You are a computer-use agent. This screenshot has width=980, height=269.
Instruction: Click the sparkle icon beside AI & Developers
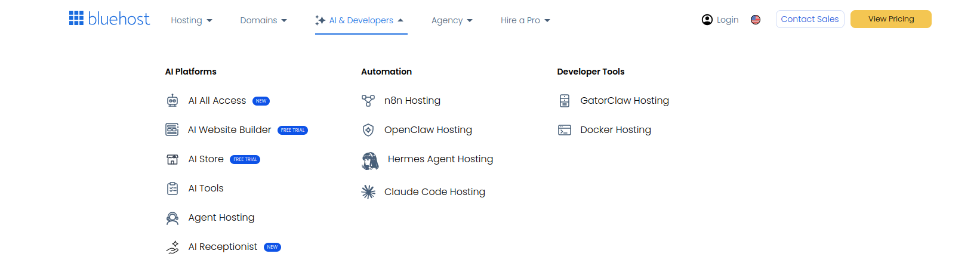click(x=320, y=20)
